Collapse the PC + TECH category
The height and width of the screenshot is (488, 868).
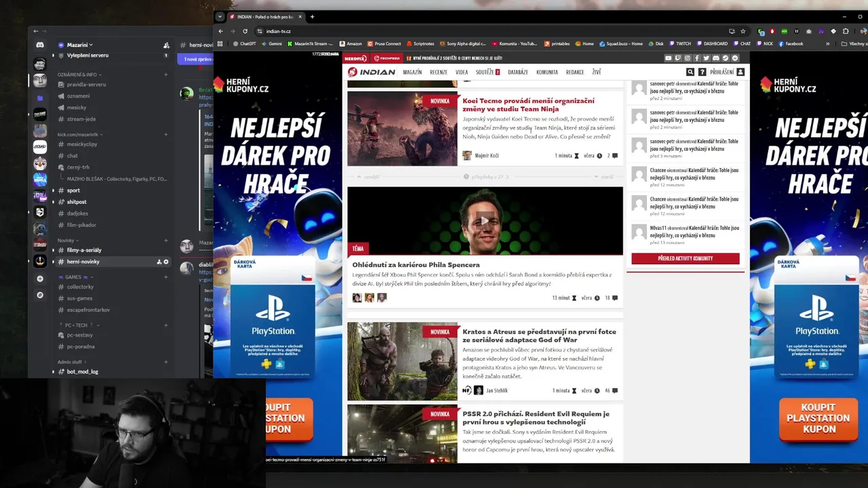pyautogui.click(x=79, y=325)
